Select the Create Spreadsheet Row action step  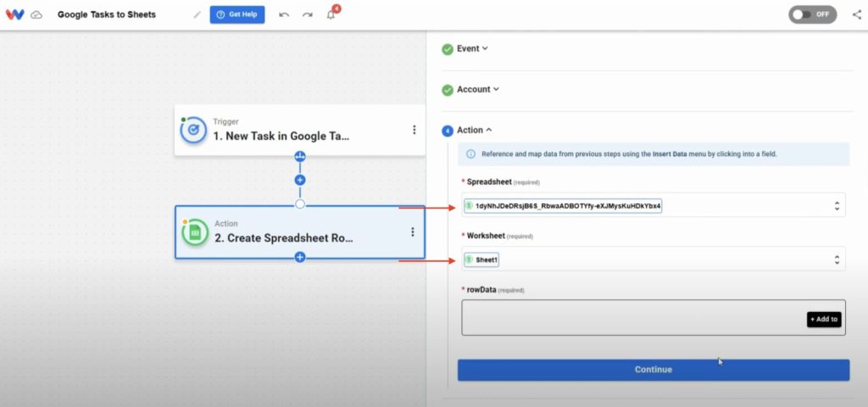point(299,232)
